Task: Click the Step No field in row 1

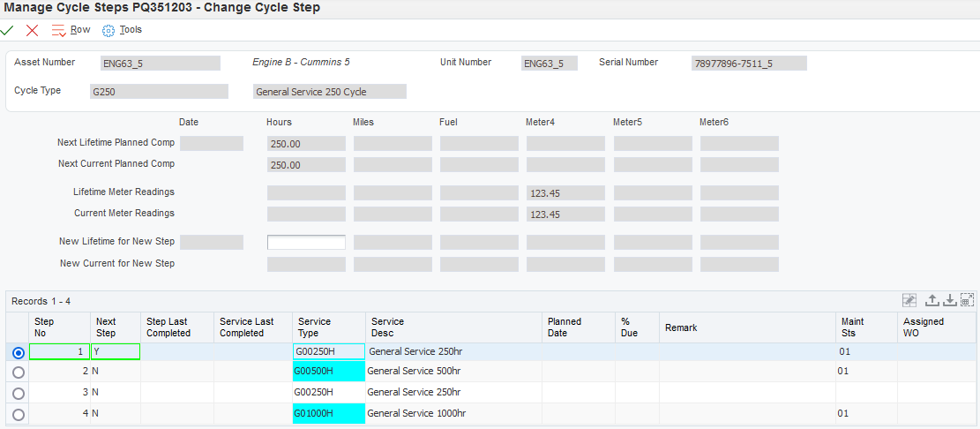Action: (x=59, y=351)
